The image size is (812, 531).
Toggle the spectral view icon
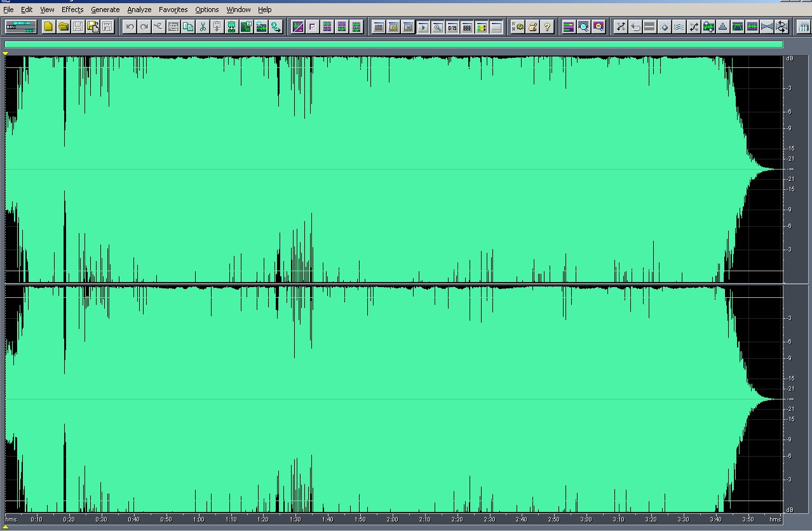(x=298, y=27)
